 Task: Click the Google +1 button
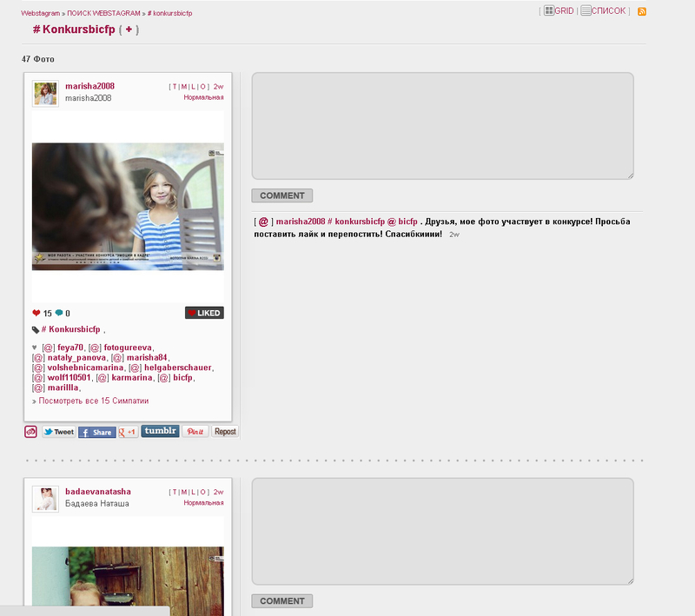(129, 432)
